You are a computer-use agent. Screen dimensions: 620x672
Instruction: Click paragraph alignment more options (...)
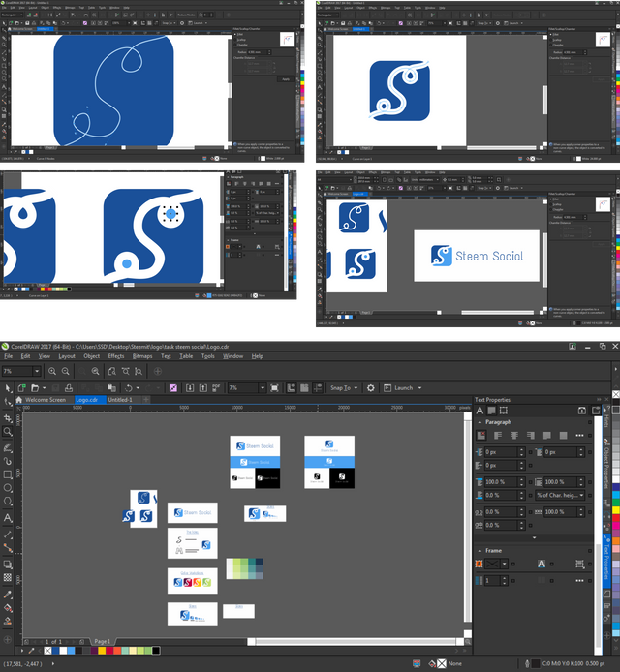(x=579, y=435)
